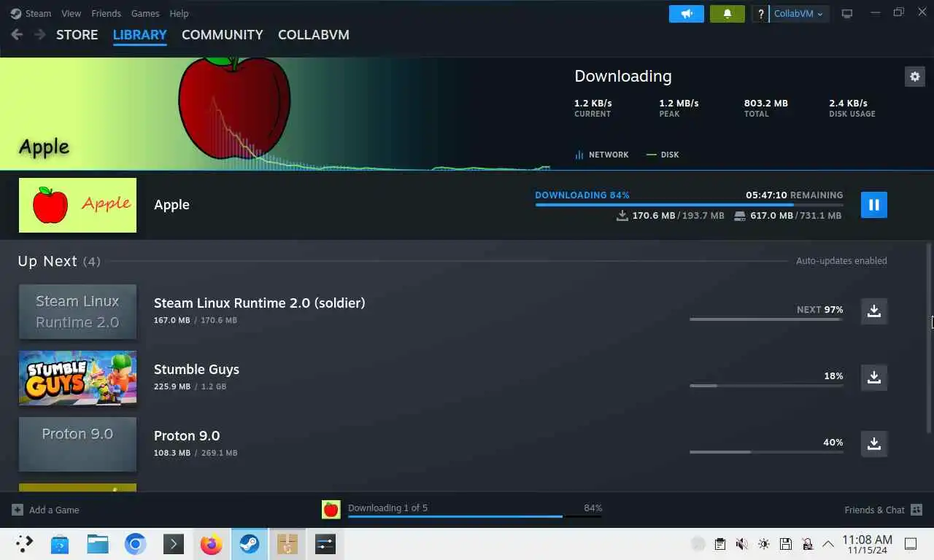Image resolution: width=934 pixels, height=560 pixels.
Task: Open the removable disk tray icon
Action: 785,544
